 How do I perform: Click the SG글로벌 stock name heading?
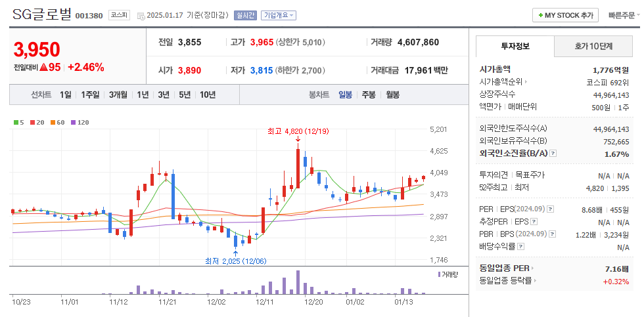click(42, 14)
